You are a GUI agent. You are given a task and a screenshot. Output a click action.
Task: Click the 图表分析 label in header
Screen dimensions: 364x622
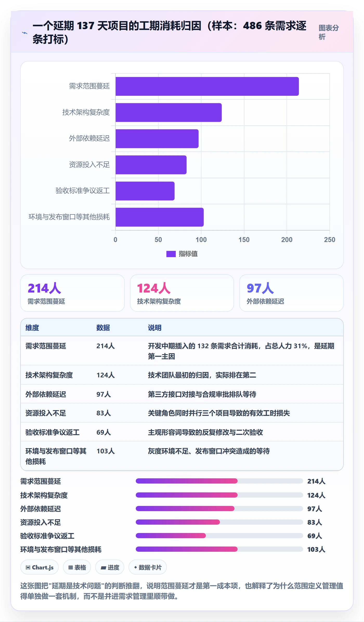click(329, 32)
